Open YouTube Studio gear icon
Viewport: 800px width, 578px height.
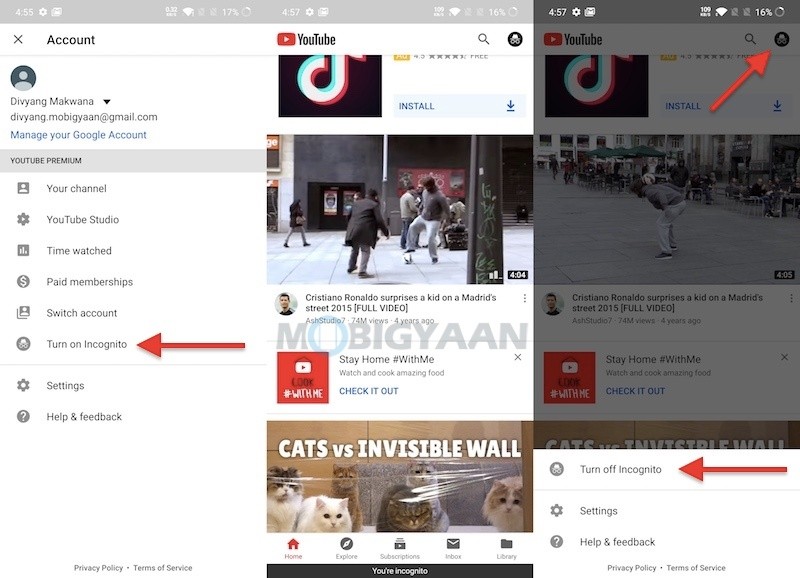(x=23, y=219)
